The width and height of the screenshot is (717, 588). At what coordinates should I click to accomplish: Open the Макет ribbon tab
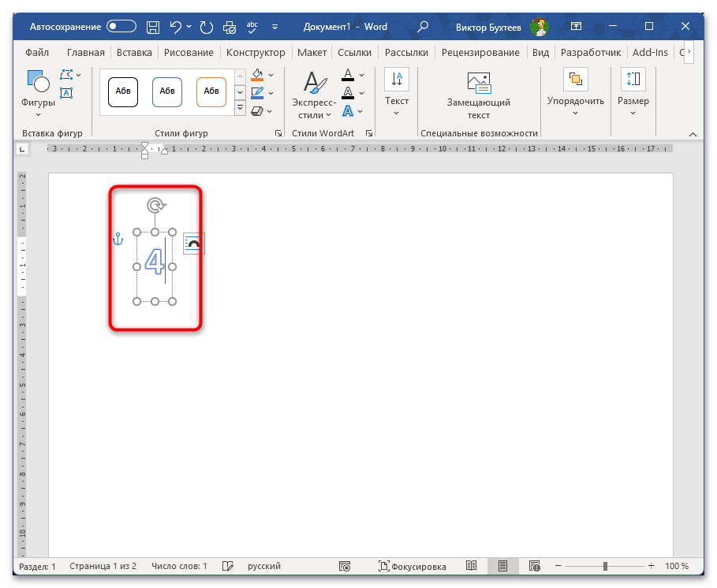point(312,53)
